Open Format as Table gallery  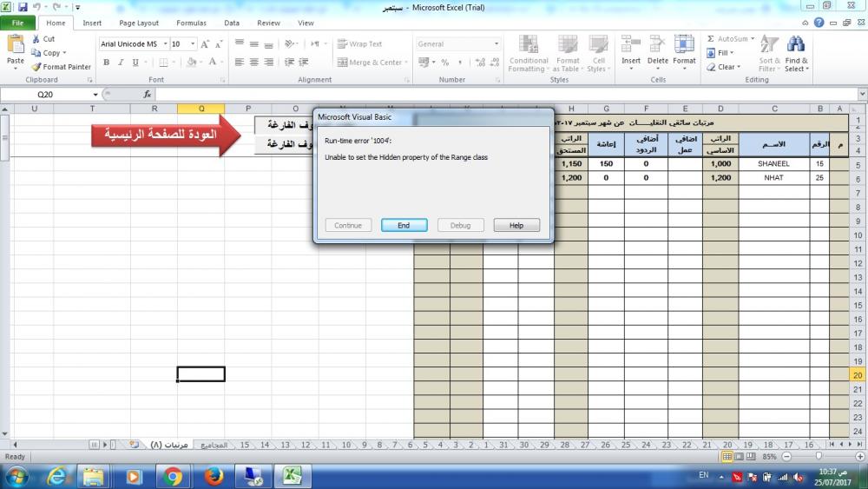pyautogui.click(x=568, y=53)
